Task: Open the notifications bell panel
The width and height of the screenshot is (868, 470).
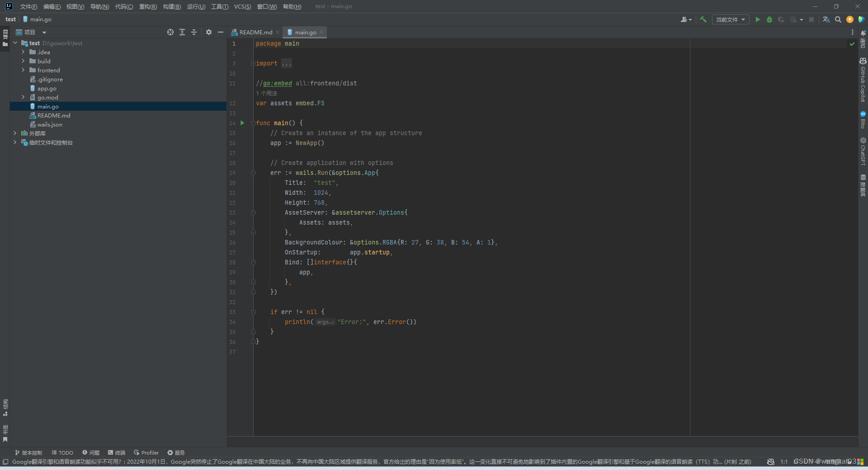Action: tap(863, 39)
